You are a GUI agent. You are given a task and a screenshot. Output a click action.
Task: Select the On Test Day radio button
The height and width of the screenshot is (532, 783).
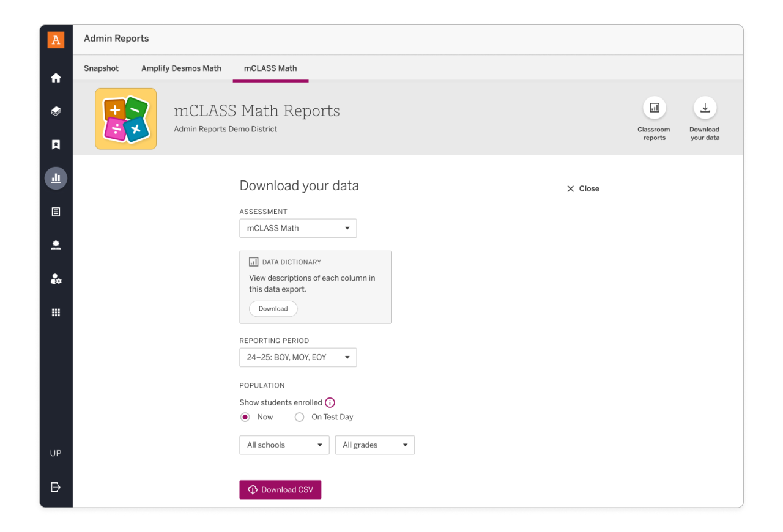tap(299, 416)
